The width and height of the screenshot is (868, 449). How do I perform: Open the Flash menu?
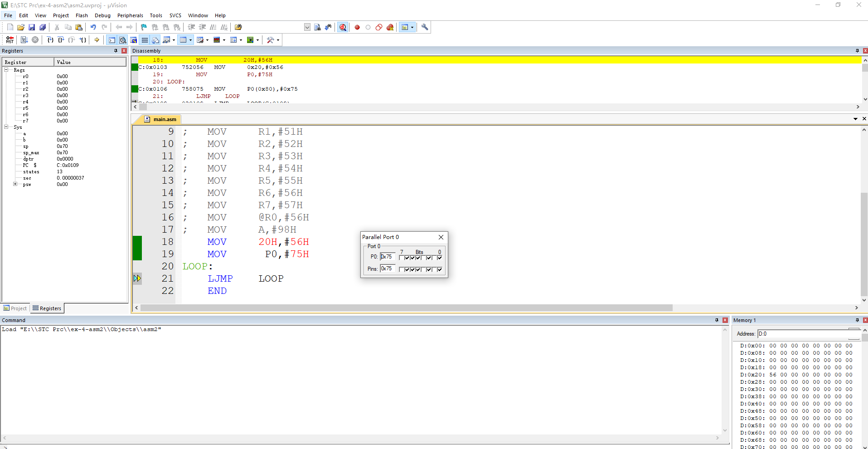click(82, 15)
